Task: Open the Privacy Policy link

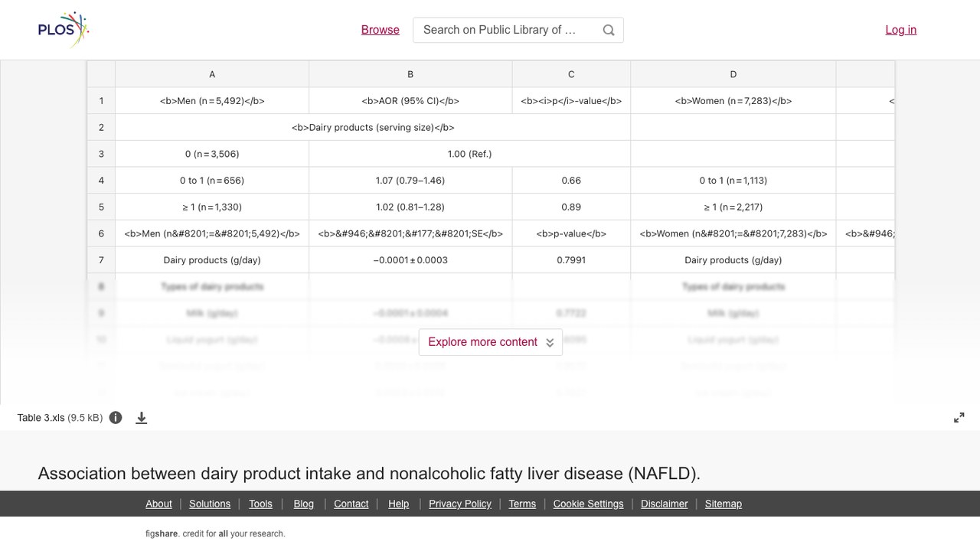Action: (x=460, y=504)
